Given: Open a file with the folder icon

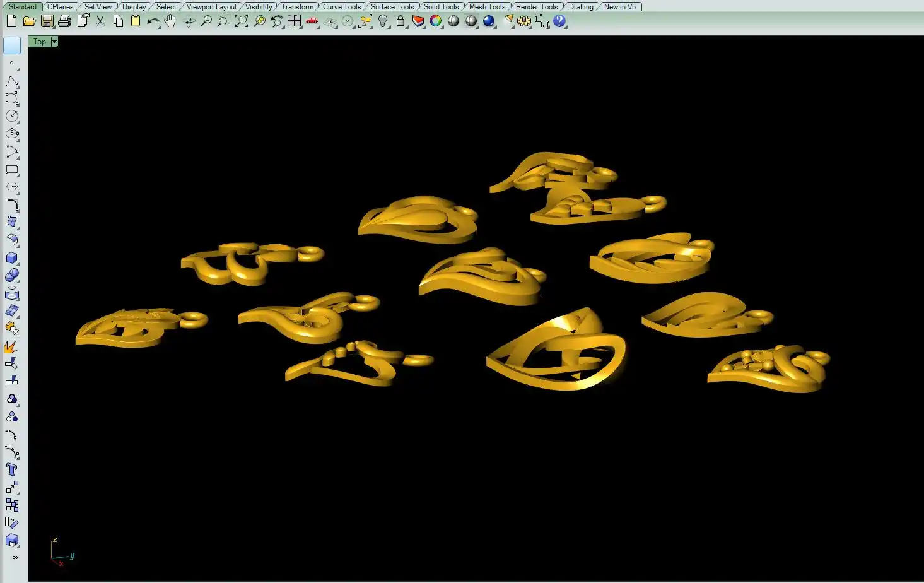Looking at the screenshot, I should [x=29, y=21].
